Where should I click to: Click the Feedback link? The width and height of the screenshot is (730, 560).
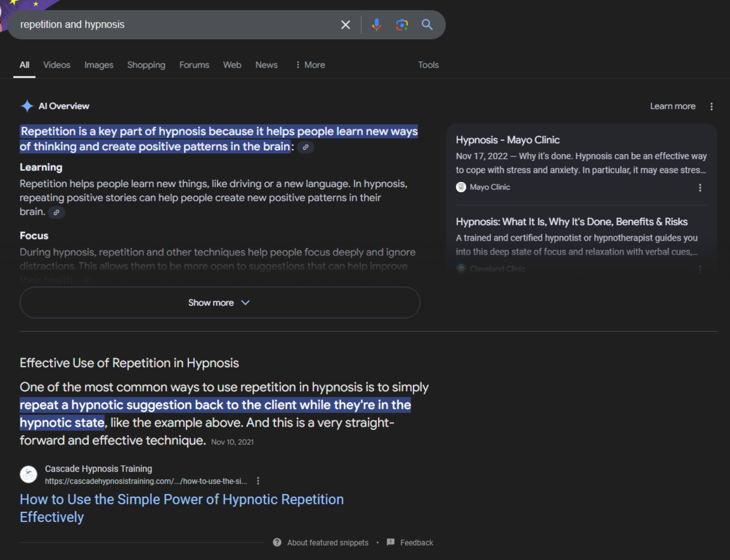pos(417,543)
